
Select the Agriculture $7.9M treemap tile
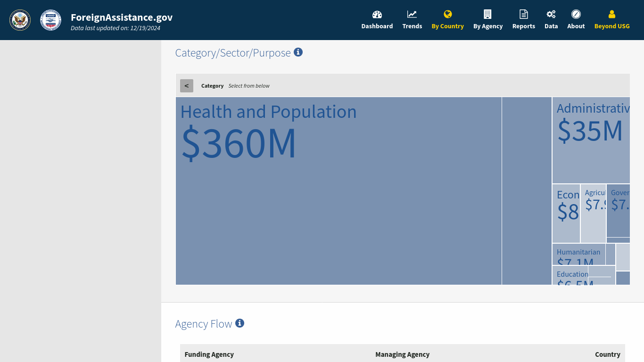coord(593,214)
